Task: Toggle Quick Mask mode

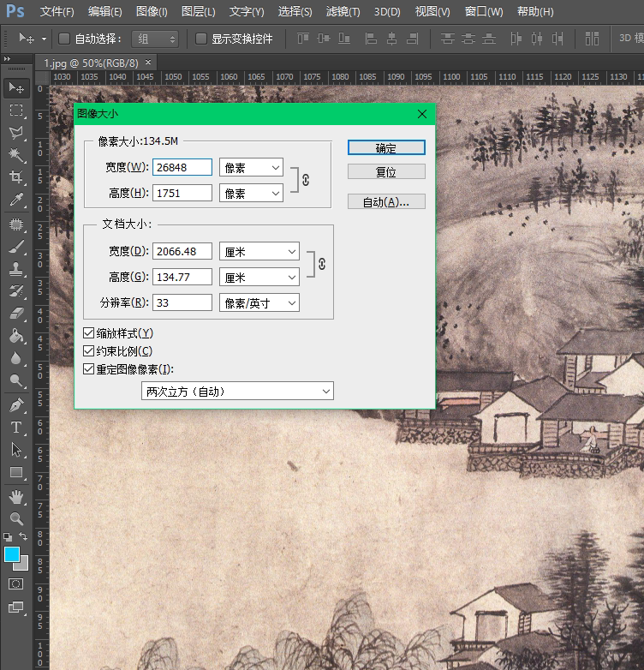Action: (x=15, y=584)
